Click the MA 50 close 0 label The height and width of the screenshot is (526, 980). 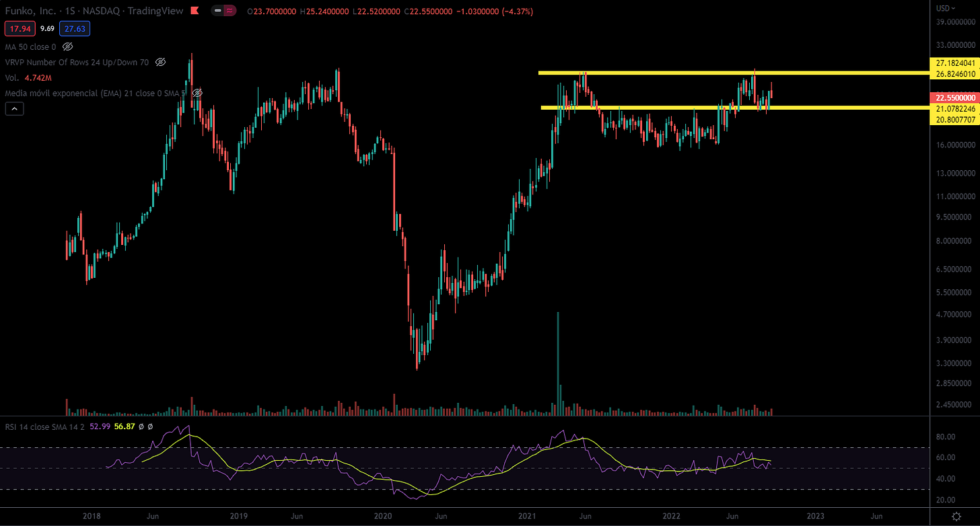tap(30, 46)
